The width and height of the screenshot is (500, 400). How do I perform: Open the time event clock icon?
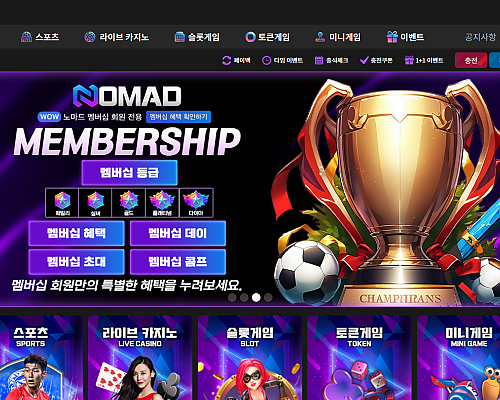pos(266,60)
